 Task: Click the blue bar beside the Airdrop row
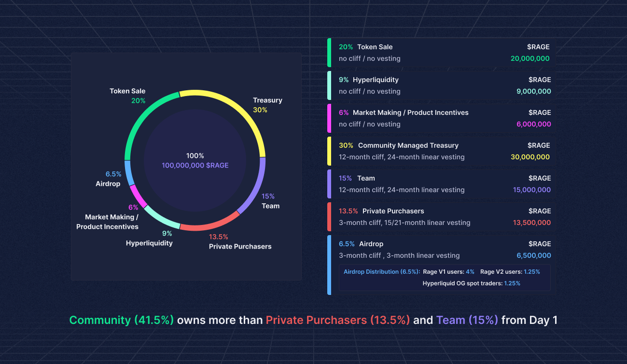(x=329, y=265)
